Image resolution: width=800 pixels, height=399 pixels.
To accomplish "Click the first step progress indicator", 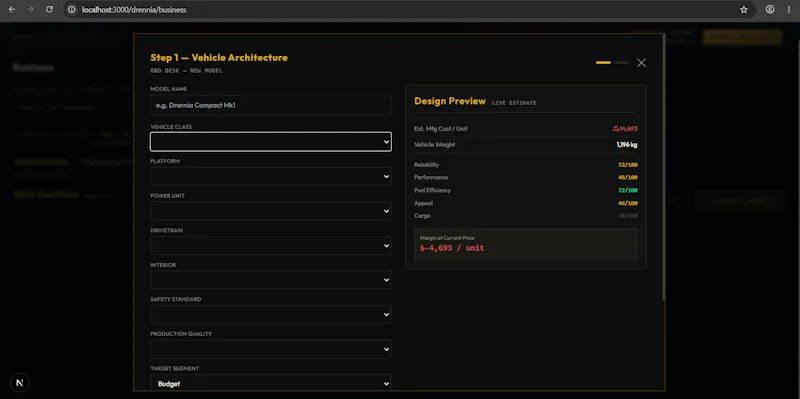I will coord(603,63).
